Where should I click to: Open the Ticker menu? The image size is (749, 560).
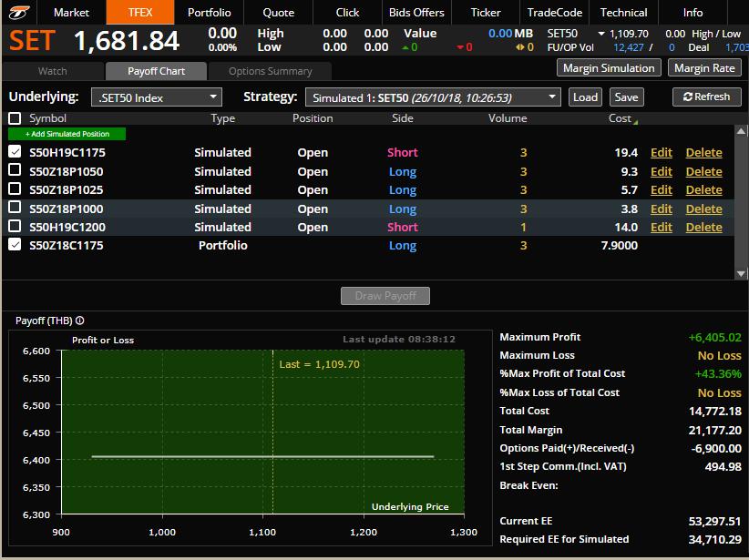coord(486,13)
